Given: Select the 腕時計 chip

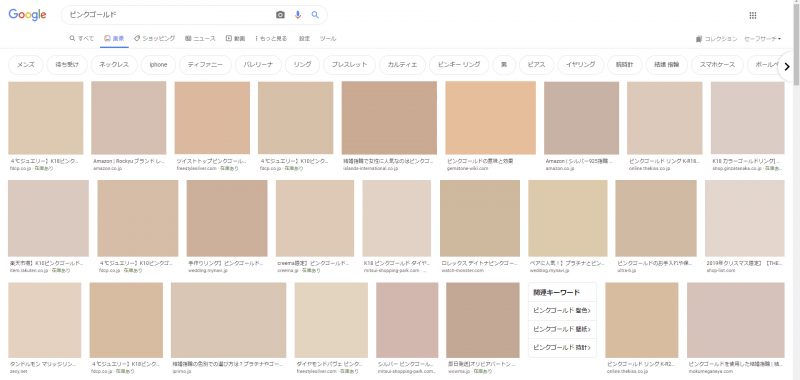Looking at the screenshot, I should [x=624, y=65].
